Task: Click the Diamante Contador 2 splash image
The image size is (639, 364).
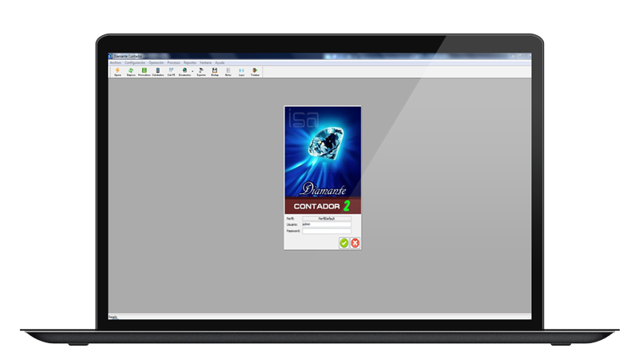Action: 323,160
